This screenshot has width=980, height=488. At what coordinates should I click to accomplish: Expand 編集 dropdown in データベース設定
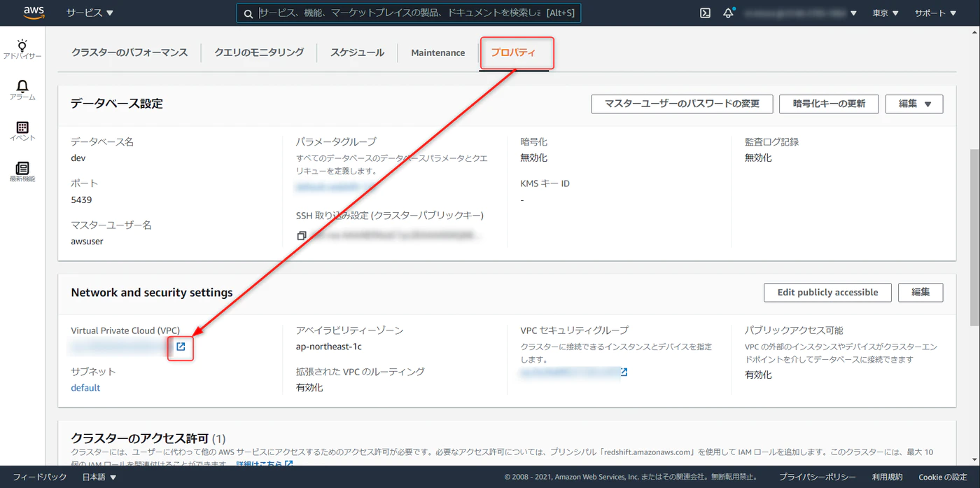coord(914,104)
